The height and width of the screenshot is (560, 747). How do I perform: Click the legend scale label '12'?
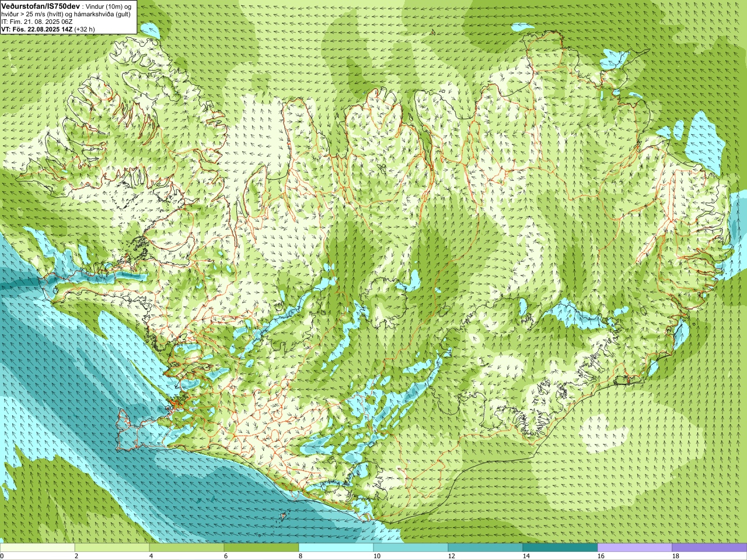[452, 556]
